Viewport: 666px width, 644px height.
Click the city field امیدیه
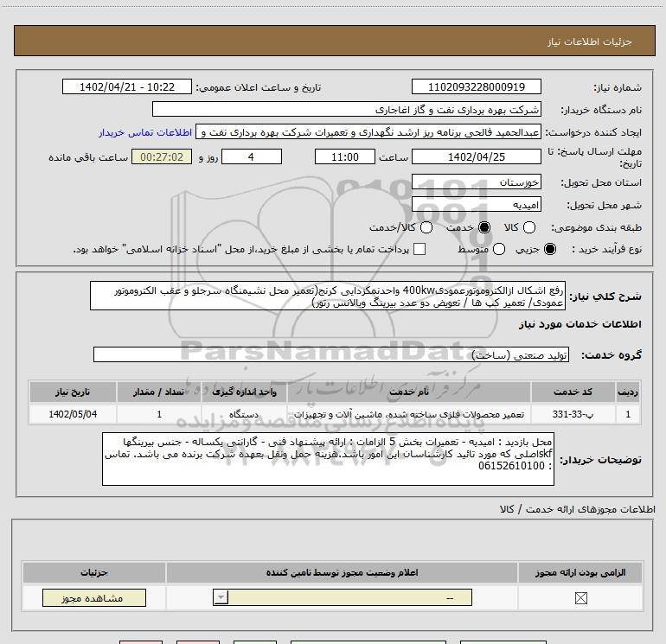tap(476, 205)
